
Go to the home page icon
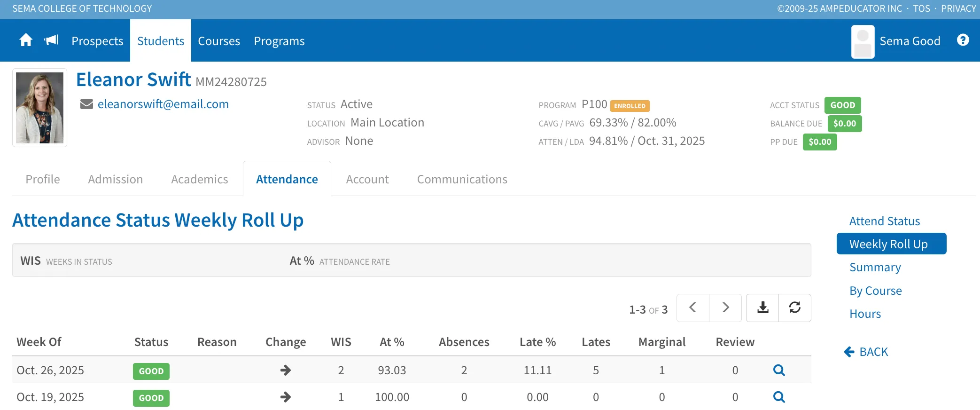pos(26,40)
